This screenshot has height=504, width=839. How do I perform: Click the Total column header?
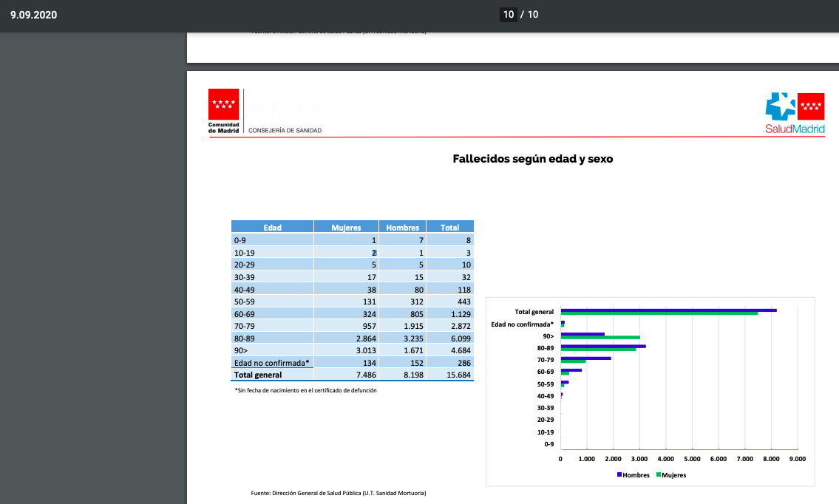click(449, 228)
